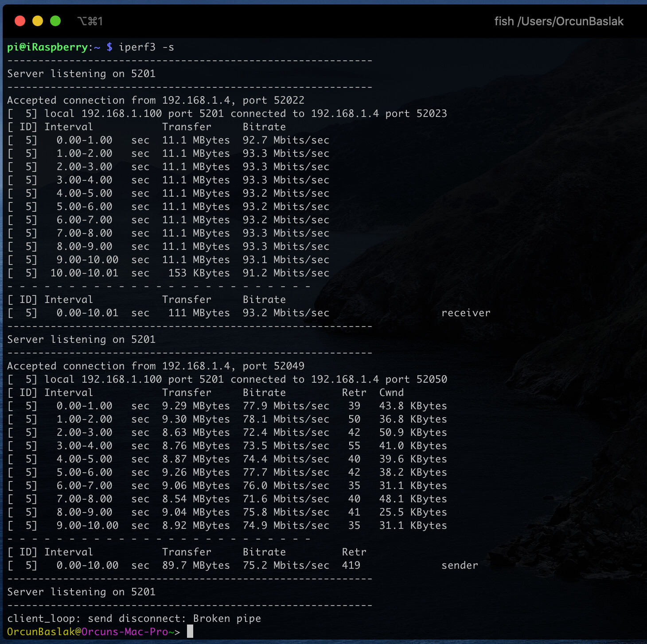The height and width of the screenshot is (644, 647).
Task: Click the fish shell title in titlebar
Action: point(559,21)
